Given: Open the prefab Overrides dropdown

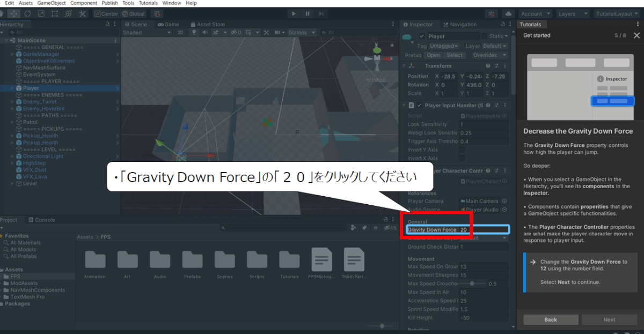Looking at the screenshot, I should click(x=489, y=55).
